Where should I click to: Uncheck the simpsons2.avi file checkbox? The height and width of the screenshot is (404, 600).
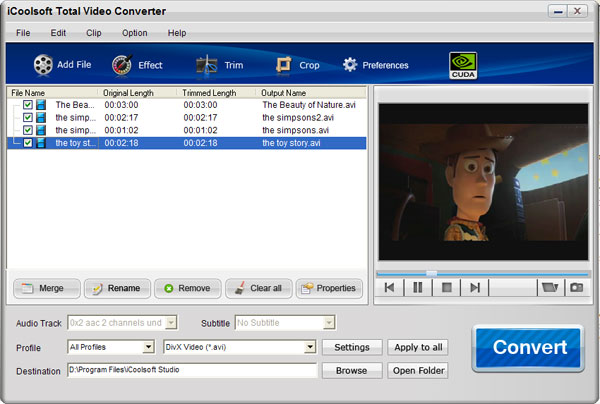point(28,117)
